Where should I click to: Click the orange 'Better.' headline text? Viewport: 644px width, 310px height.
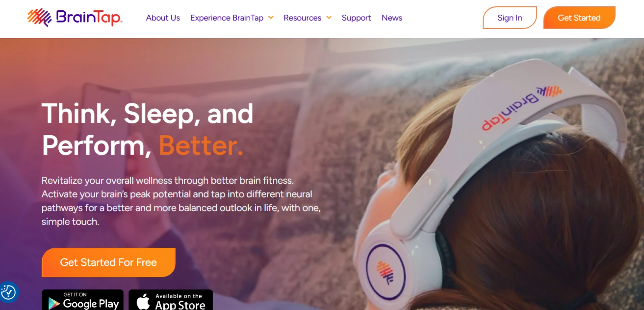(201, 145)
